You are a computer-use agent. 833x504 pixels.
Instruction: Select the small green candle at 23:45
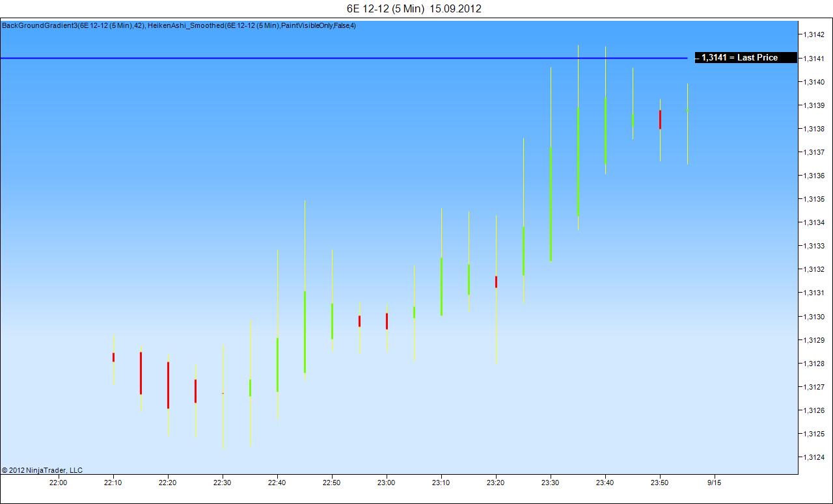[633, 120]
